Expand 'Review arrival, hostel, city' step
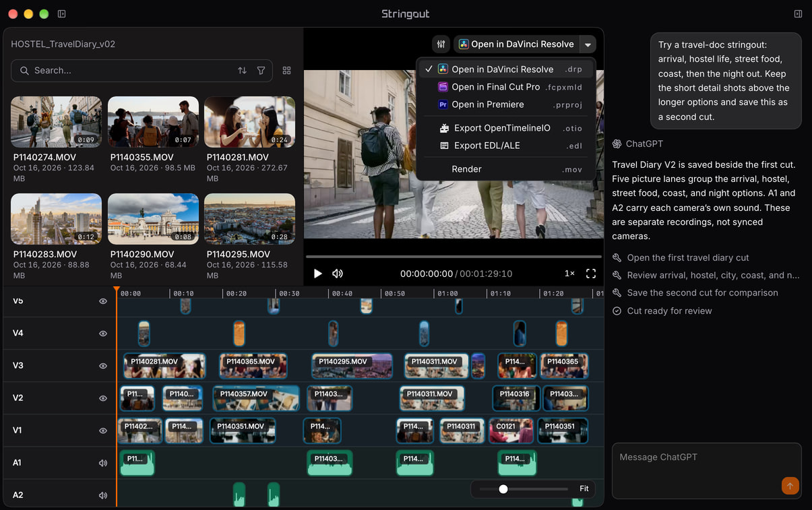Image resolution: width=812 pixels, height=510 pixels. pyautogui.click(x=706, y=276)
